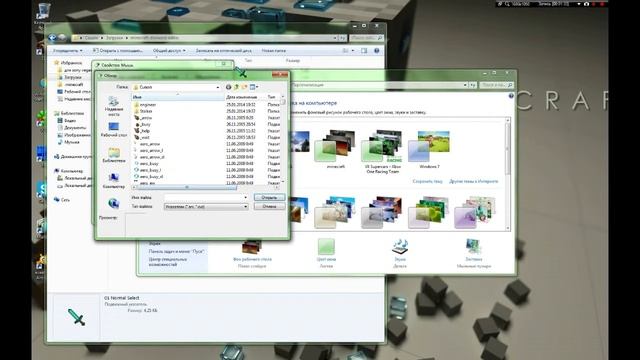Viewport: 640px width, 360px height.
Task: Select the _help cursor file
Action: (x=142, y=131)
